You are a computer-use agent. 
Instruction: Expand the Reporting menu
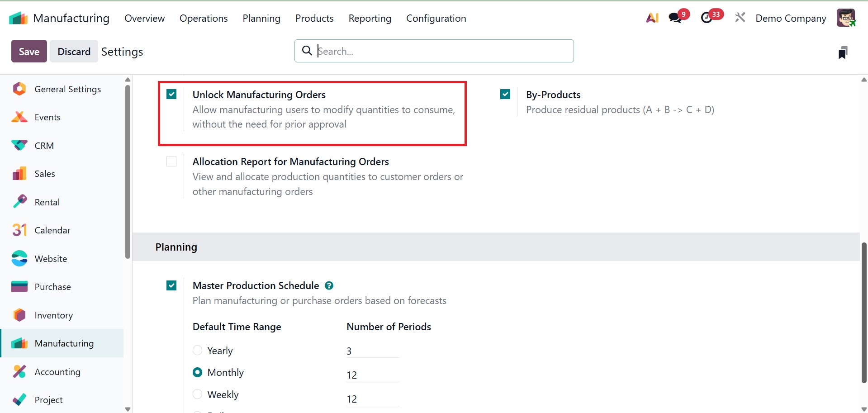pos(370,19)
